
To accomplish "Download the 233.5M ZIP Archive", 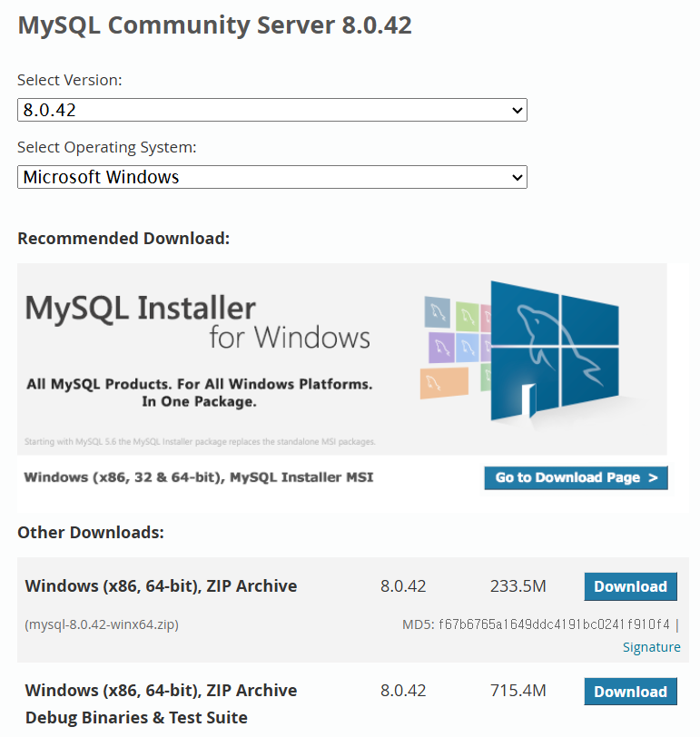I will pos(630,586).
